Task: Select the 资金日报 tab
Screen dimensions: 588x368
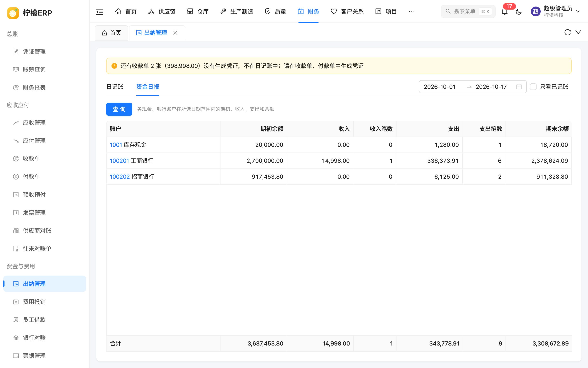Action: [x=148, y=87]
